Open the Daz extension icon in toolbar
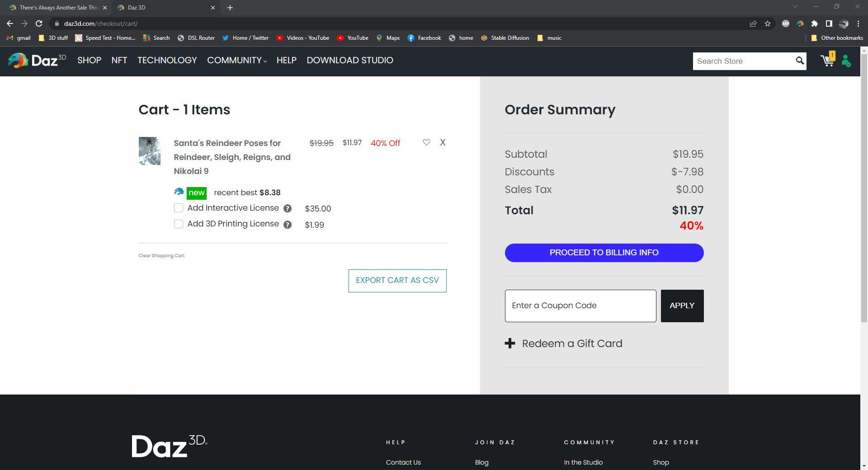The image size is (868, 470). (x=800, y=23)
